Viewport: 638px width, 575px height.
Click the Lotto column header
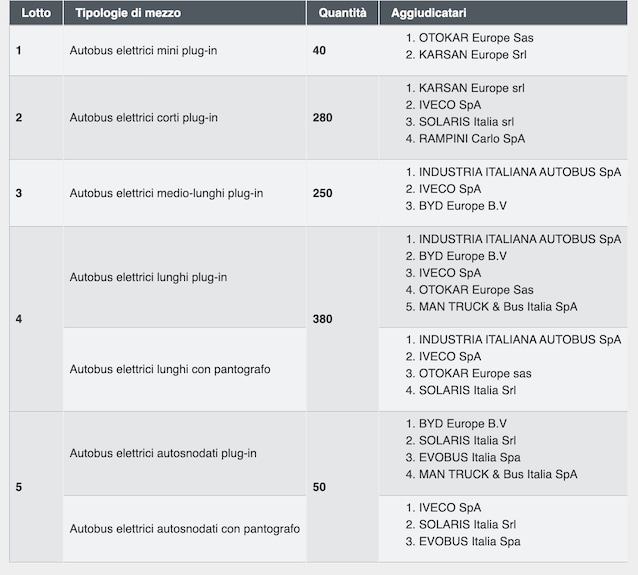click(36, 13)
